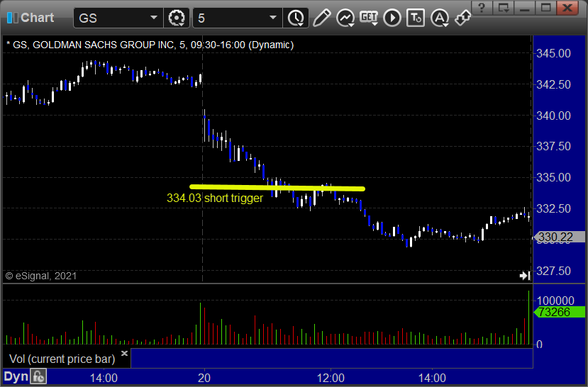
Task: Click the 12:00 time axis label
Action: click(331, 378)
